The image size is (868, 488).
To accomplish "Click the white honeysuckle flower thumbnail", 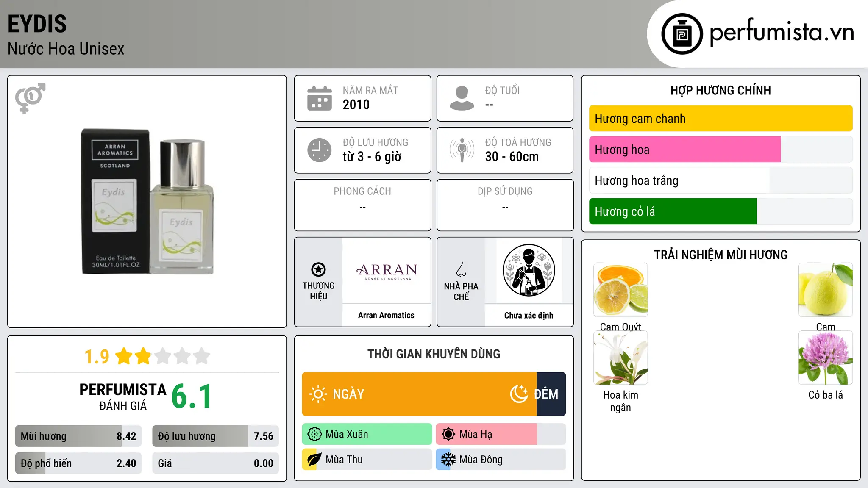I will (620, 358).
